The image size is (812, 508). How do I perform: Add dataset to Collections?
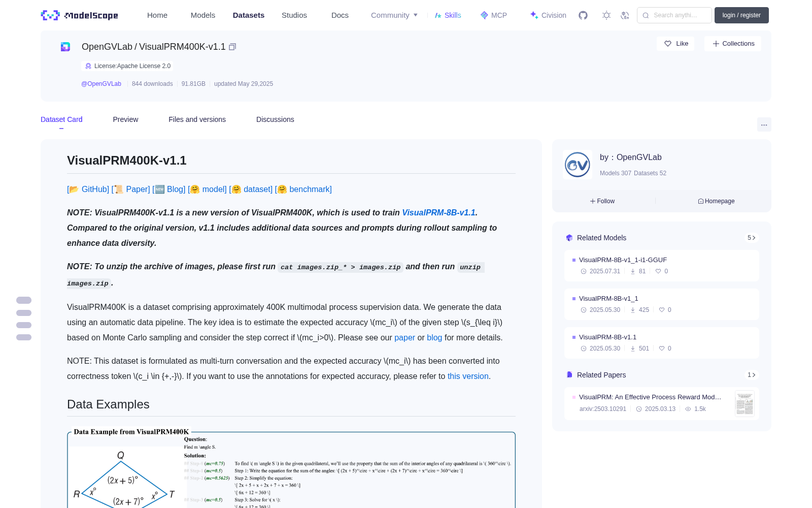pyautogui.click(x=733, y=44)
